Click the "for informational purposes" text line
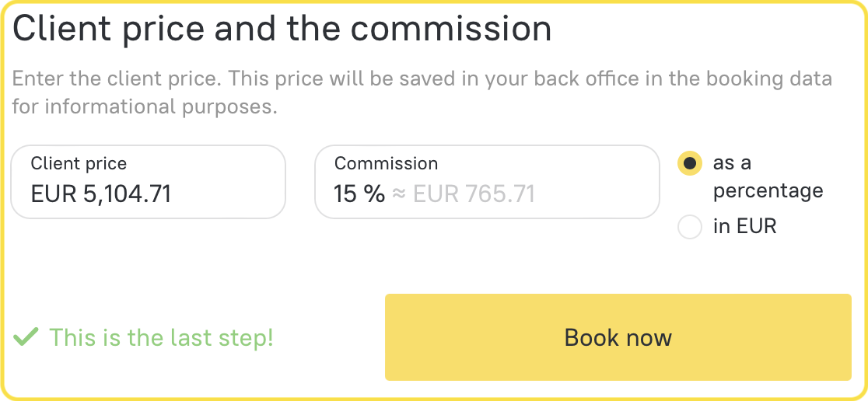The image size is (868, 401). [x=145, y=106]
